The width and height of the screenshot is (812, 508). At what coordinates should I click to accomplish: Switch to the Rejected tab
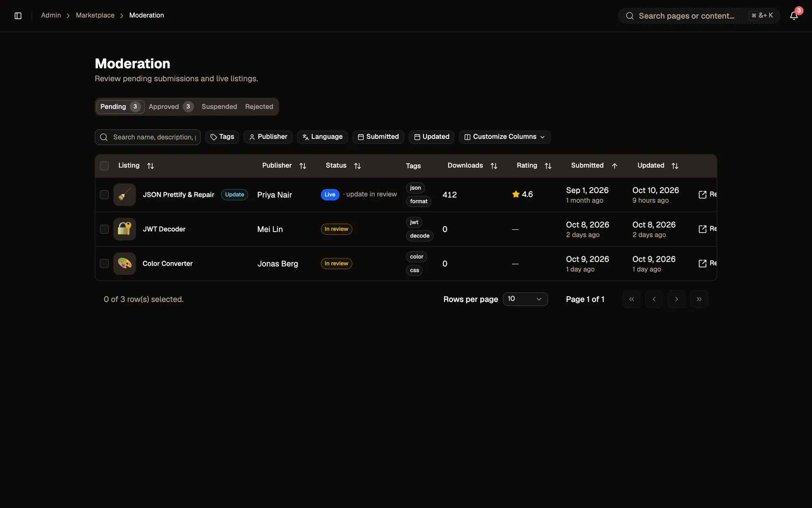pyautogui.click(x=259, y=106)
